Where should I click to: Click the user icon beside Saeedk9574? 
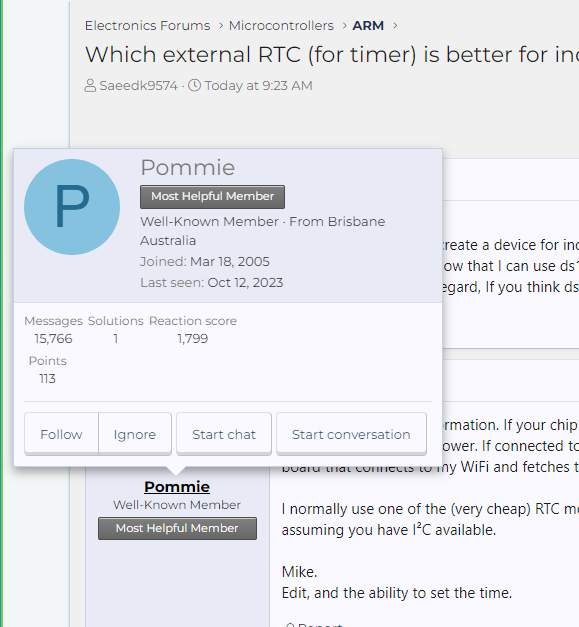90,86
